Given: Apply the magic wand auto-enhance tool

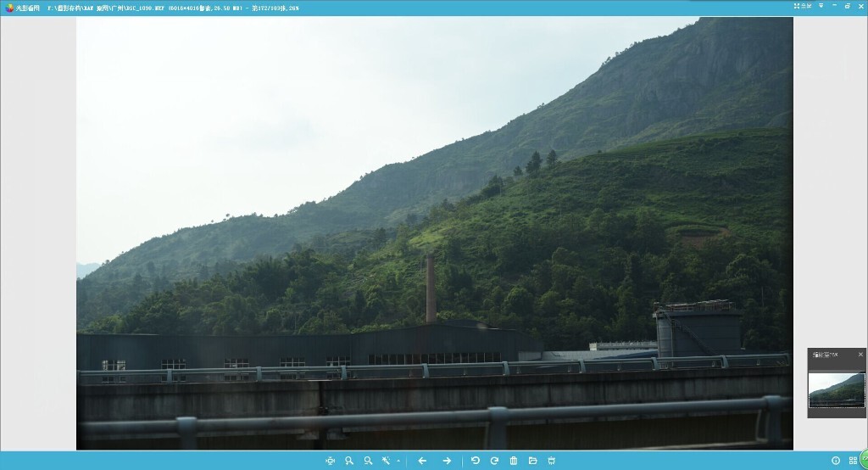Looking at the screenshot, I should tap(386, 461).
